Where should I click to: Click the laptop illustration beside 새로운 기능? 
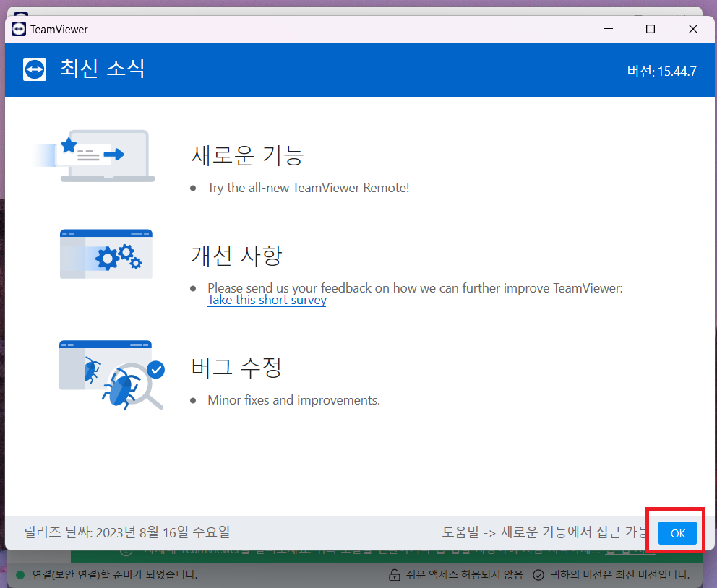106,155
